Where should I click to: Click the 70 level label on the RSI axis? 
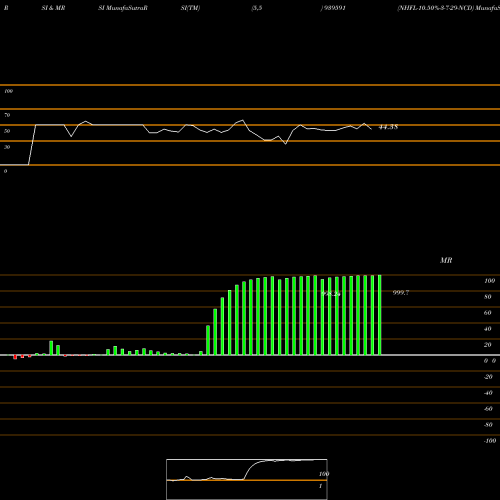click(7, 115)
